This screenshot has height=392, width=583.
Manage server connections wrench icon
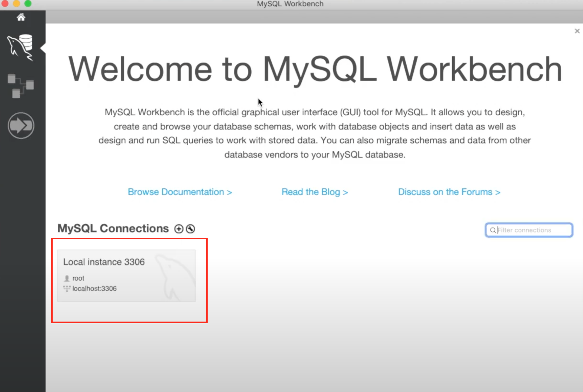tap(190, 229)
